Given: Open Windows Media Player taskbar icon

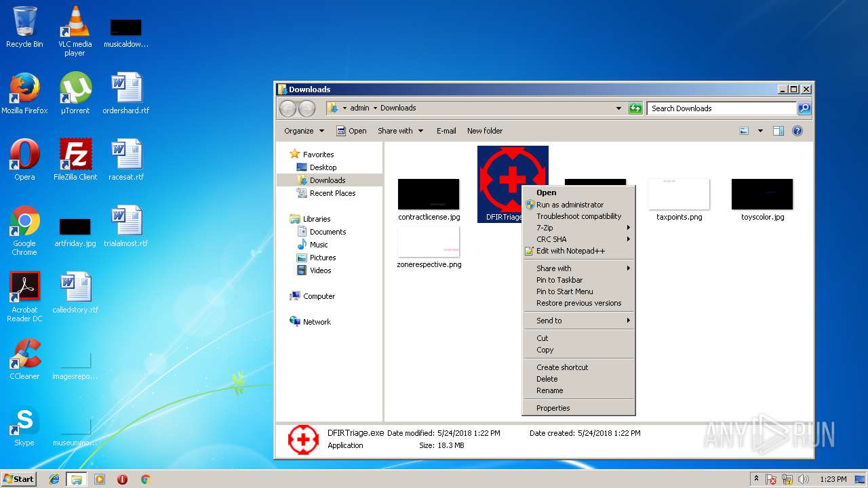Looking at the screenshot, I should pos(100,479).
